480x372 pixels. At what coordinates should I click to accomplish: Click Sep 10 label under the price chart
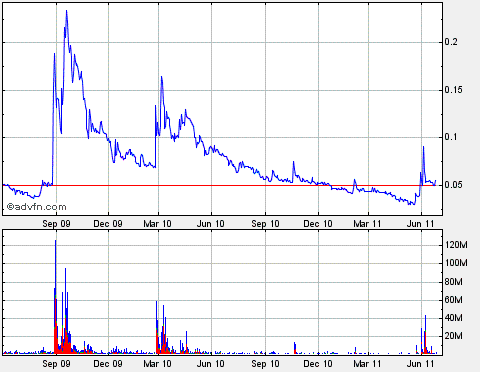[x=265, y=223]
